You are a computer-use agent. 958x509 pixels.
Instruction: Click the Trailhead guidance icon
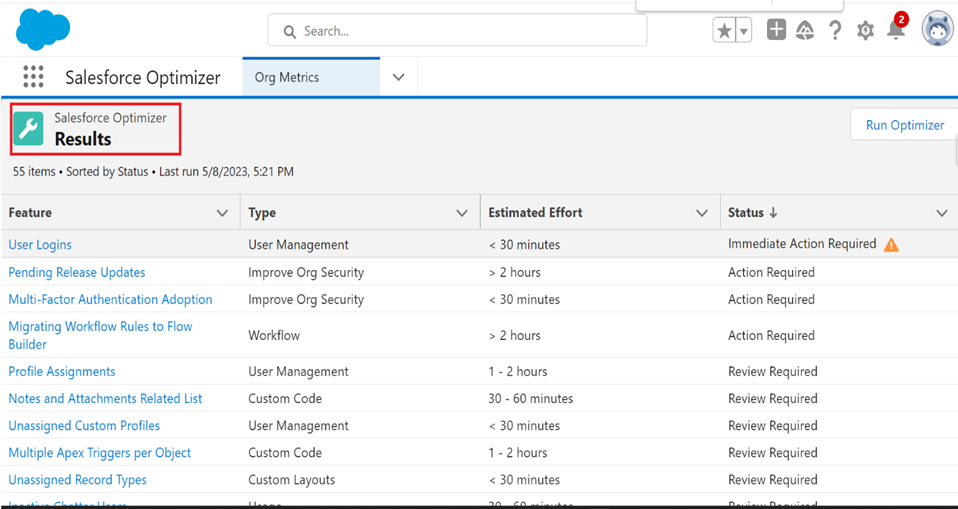click(x=805, y=30)
